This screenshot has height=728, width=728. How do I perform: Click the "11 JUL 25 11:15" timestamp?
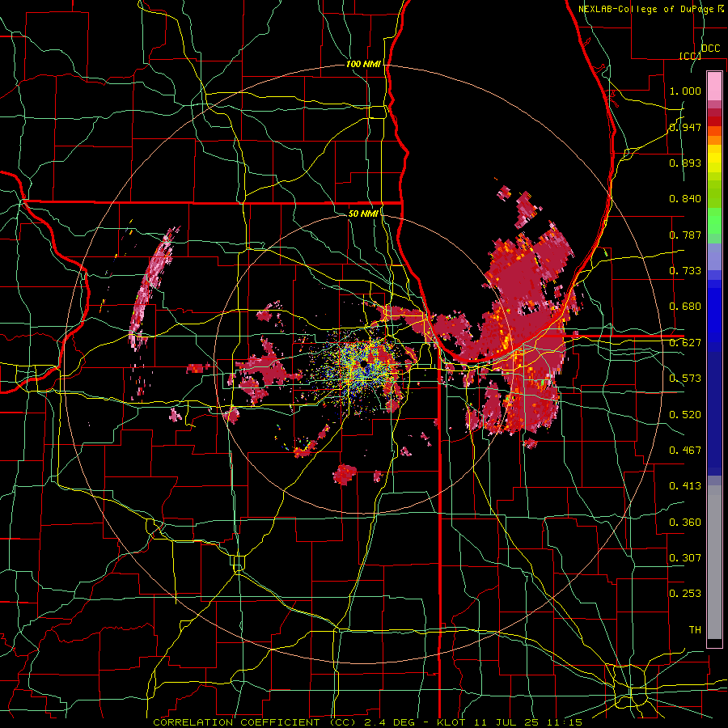point(528,722)
